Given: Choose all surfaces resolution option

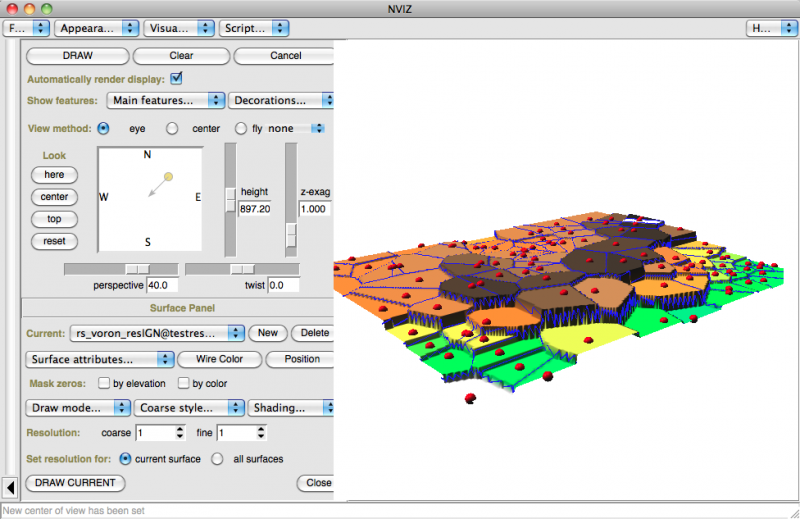Looking at the screenshot, I should click(x=217, y=459).
